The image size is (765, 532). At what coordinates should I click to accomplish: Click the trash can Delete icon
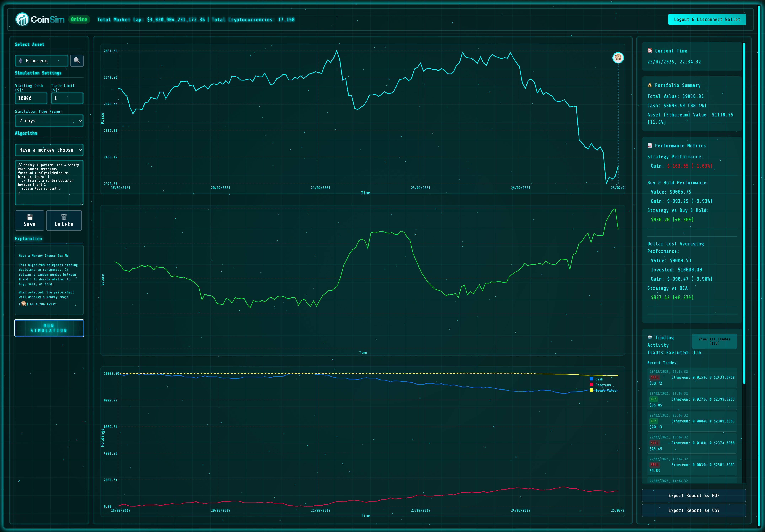tap(64, 217)
